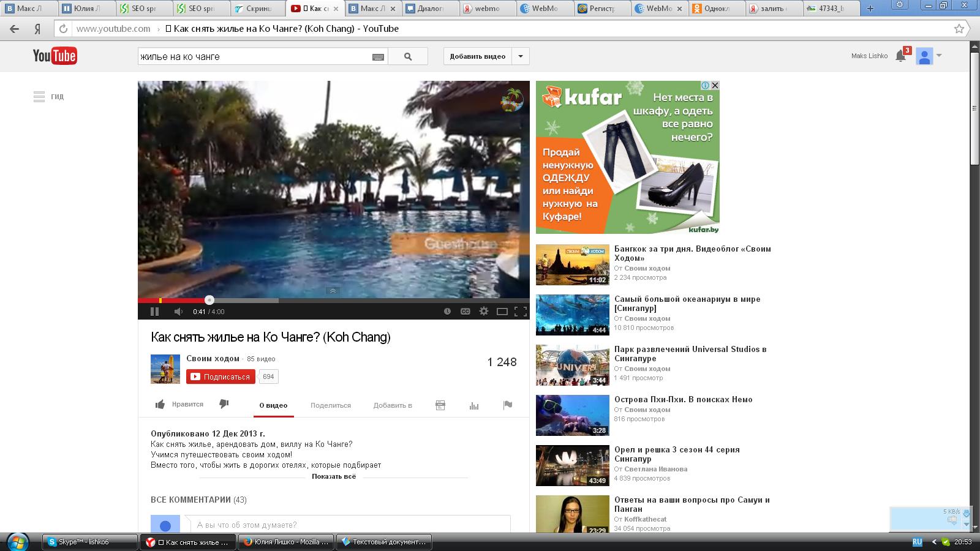Click the Yandex home button in toolbar
The image size is (980, 551).
pos(37,29)
